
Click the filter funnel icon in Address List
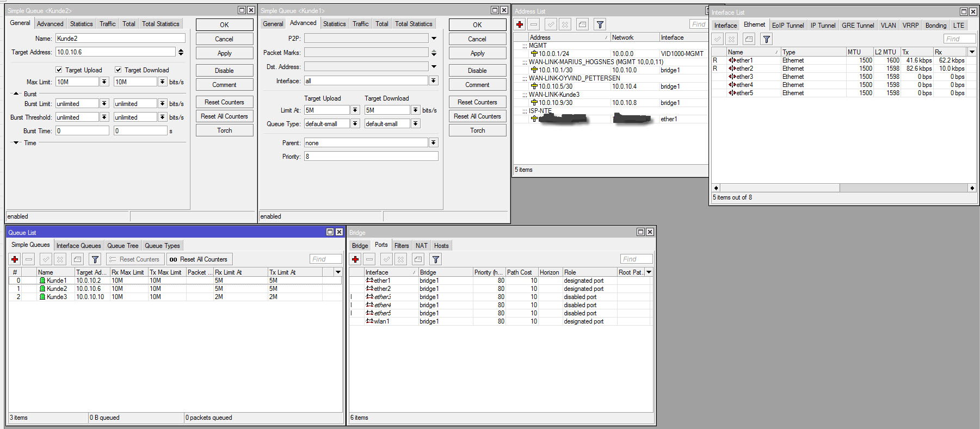click(x=600, y=24)
